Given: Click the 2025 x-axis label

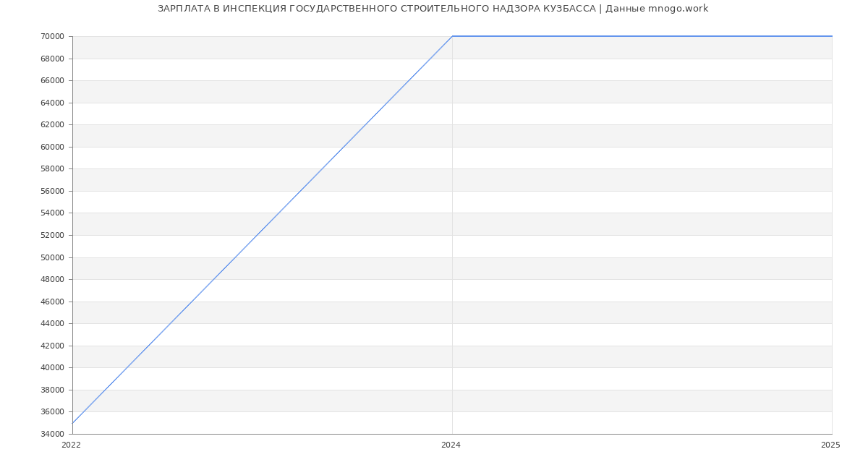Looking at the screenshot, I should pos(830,445).
